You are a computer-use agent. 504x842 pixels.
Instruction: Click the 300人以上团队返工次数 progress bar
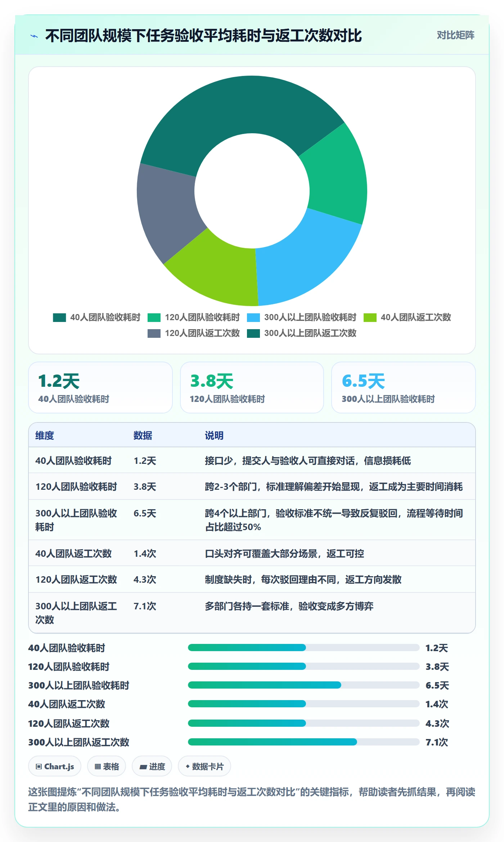point(303,742)
